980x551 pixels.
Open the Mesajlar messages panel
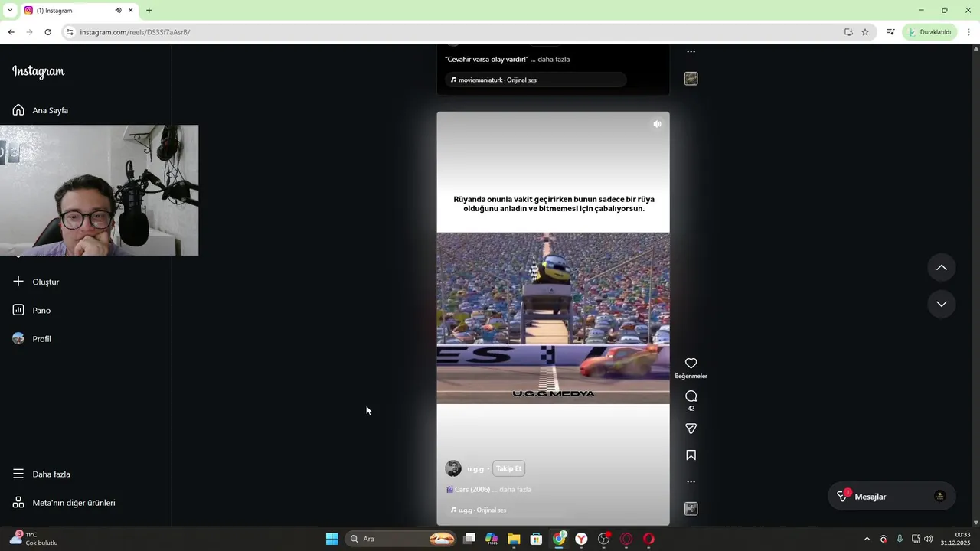[x=892, y=497]
